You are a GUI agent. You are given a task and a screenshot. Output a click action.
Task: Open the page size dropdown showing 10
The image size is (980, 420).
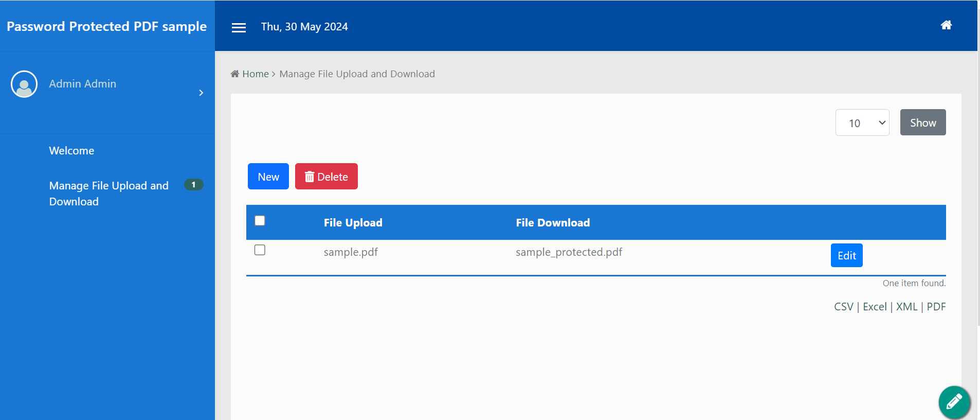click(862, 123)
